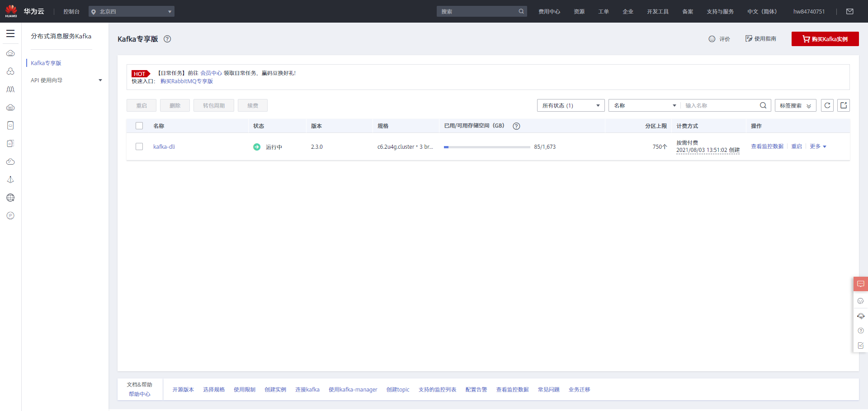Open the 名称 search type dropdown
This screenshot has height=411, width=868.
[645, 105]
